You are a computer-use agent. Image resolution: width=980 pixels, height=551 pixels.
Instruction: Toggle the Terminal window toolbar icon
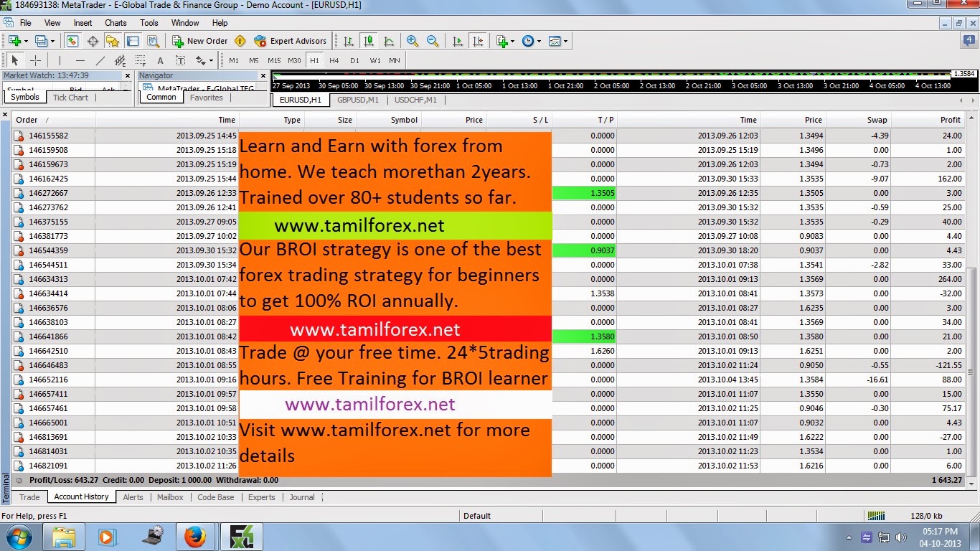tap(133, 41)
